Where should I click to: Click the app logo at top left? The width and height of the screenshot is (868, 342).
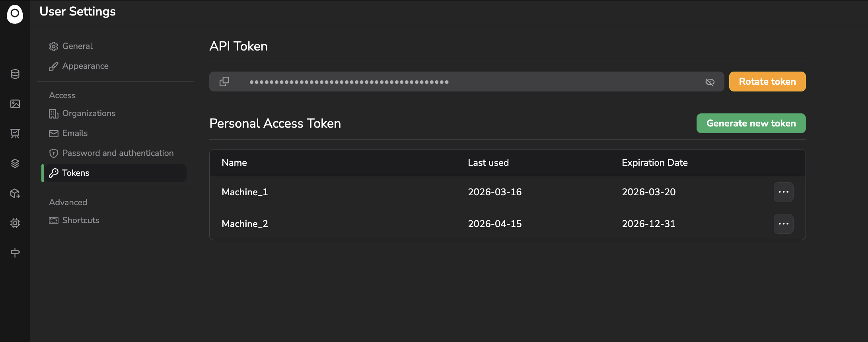[x=15, y=14]
